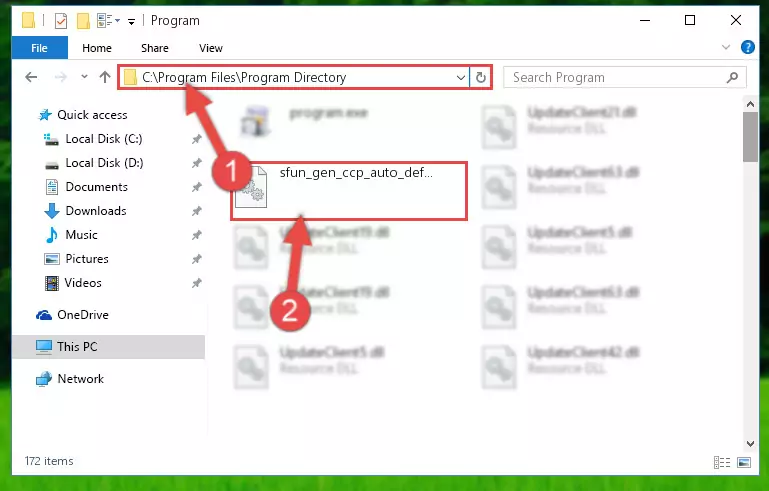Click the pin icon beside Local Disk (C:)
Screen dimensions: 769x491
click(197, 139)
